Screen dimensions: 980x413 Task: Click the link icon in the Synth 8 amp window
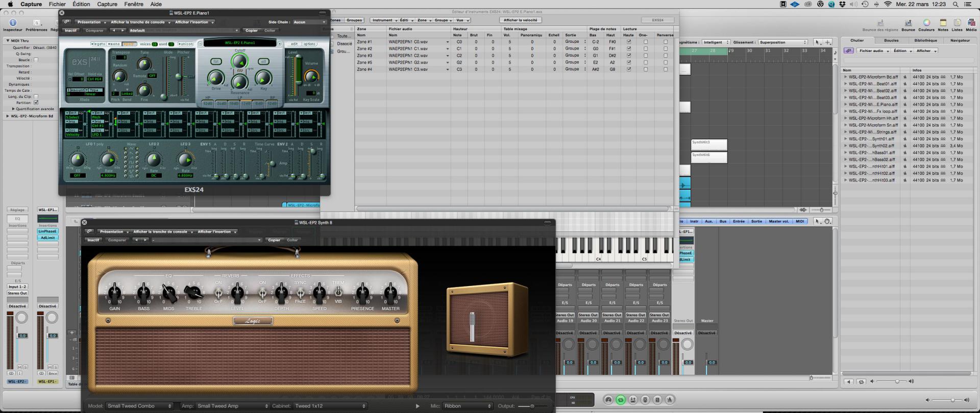[89, 231]
